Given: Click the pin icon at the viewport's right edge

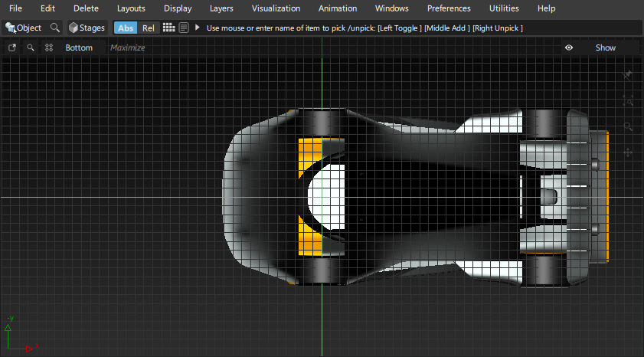Looking at the screenshot, I should point(628,74).
